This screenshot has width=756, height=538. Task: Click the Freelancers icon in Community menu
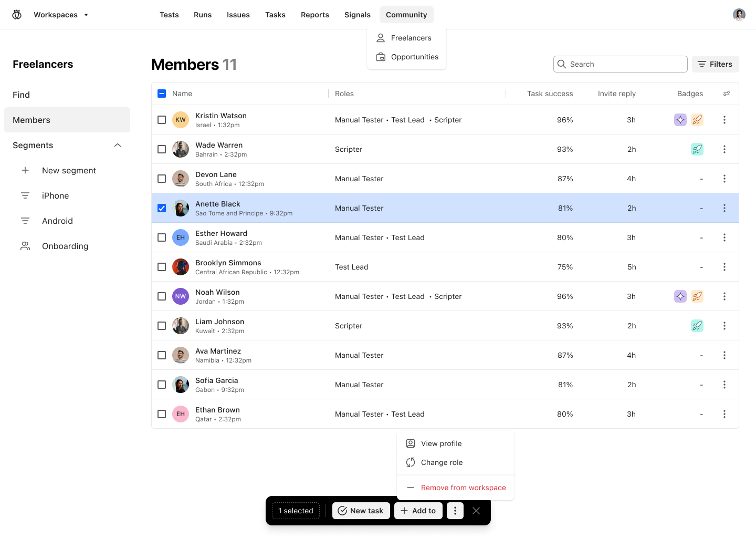click(380, 37)
